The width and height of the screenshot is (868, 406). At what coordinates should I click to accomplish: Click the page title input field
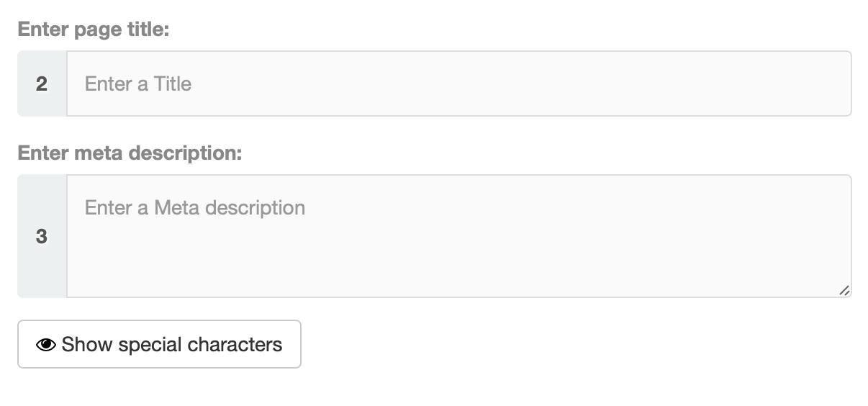[458, 84]
